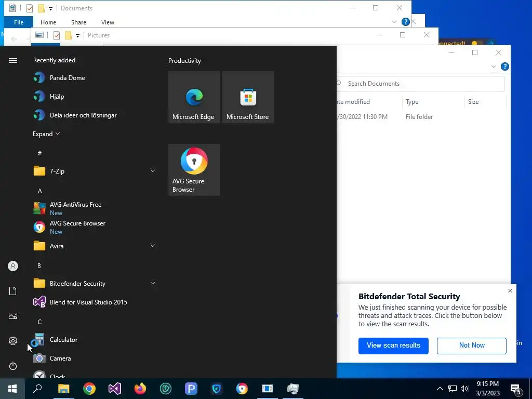Click the Microsoft Edge tile

194,97
